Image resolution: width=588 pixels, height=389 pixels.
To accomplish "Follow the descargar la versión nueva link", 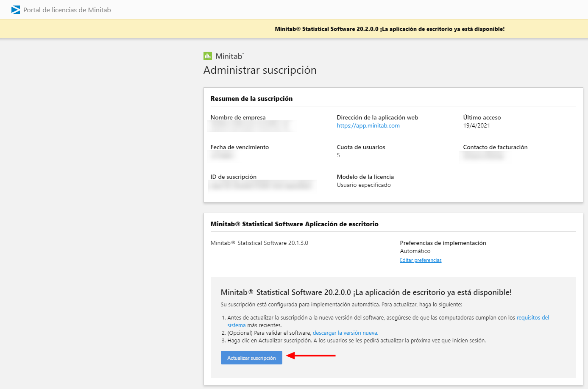I will click(x=345, y=333).
